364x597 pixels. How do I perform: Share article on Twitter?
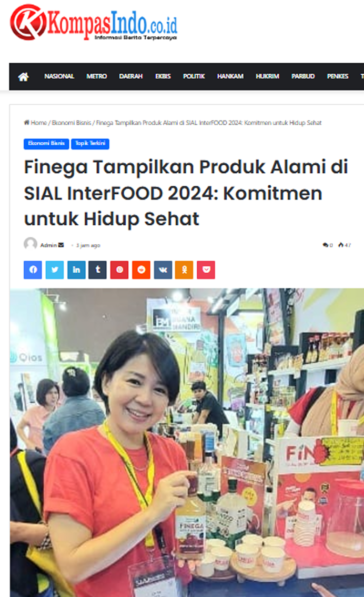click(x=54, y=270)
